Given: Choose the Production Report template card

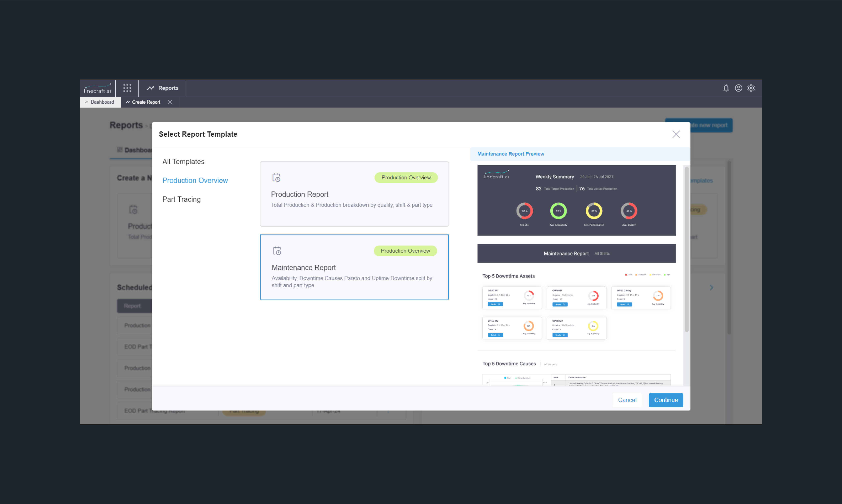Looking at the screenshot, I should [354, 194].
